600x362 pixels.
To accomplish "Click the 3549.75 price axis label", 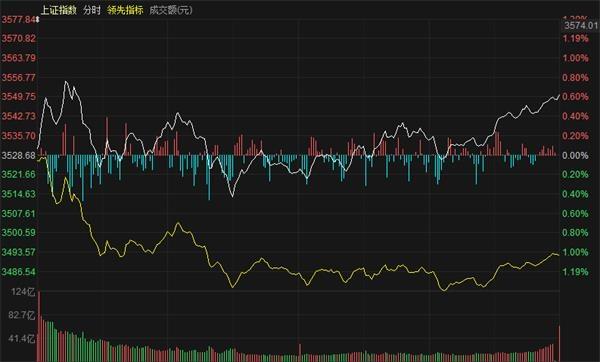I will click(18, 96).
